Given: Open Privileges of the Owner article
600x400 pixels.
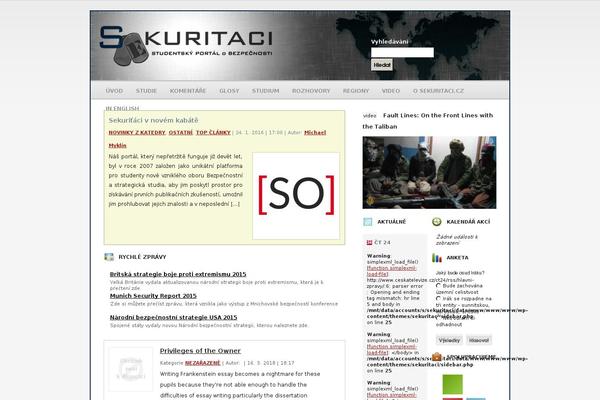Looking at the screenshot, I should [200, 351].
